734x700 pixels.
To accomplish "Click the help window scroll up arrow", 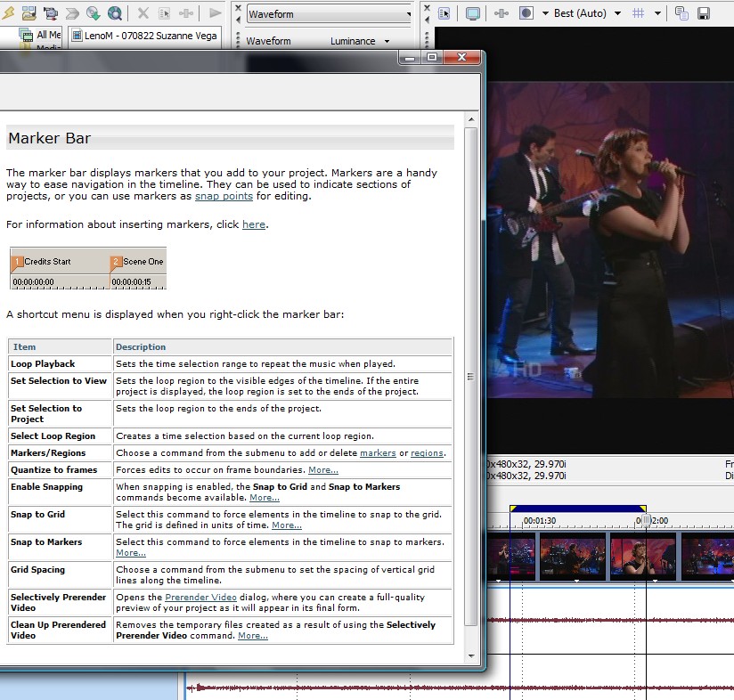I will (471, 119).
